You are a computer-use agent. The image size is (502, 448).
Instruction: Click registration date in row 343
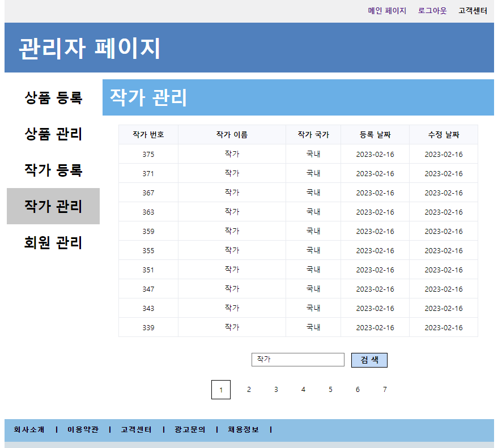375,308
